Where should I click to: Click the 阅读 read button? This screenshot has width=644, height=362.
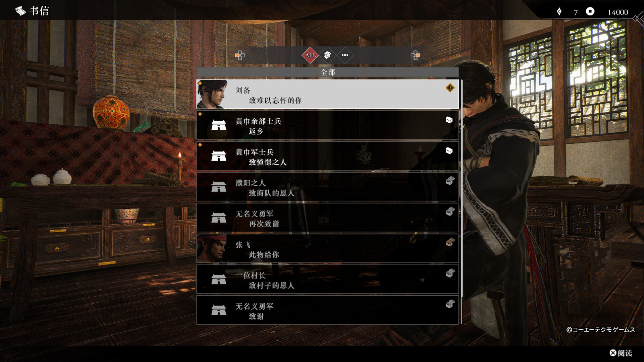point(621,353)
